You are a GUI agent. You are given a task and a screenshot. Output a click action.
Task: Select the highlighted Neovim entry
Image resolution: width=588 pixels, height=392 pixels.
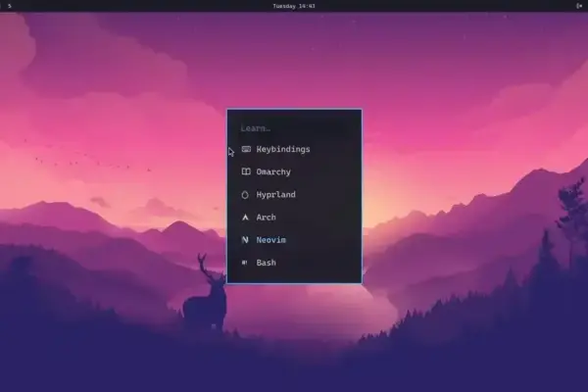(x=294, y=240)
